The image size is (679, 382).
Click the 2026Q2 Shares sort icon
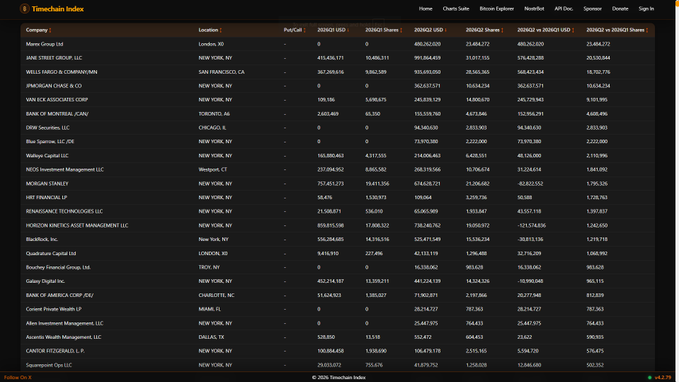(502, 30)
